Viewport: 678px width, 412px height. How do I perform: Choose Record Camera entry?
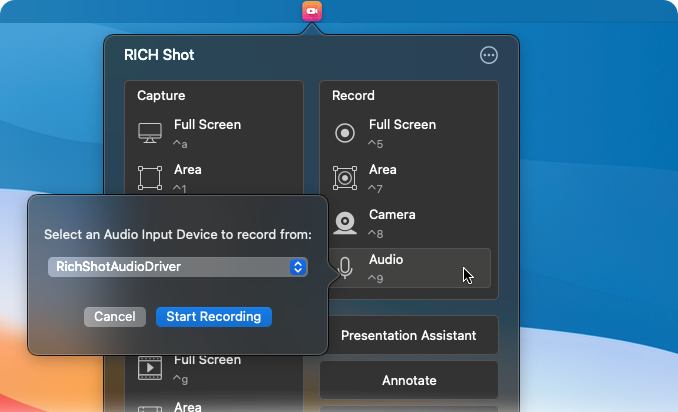(x=409, y=223)
